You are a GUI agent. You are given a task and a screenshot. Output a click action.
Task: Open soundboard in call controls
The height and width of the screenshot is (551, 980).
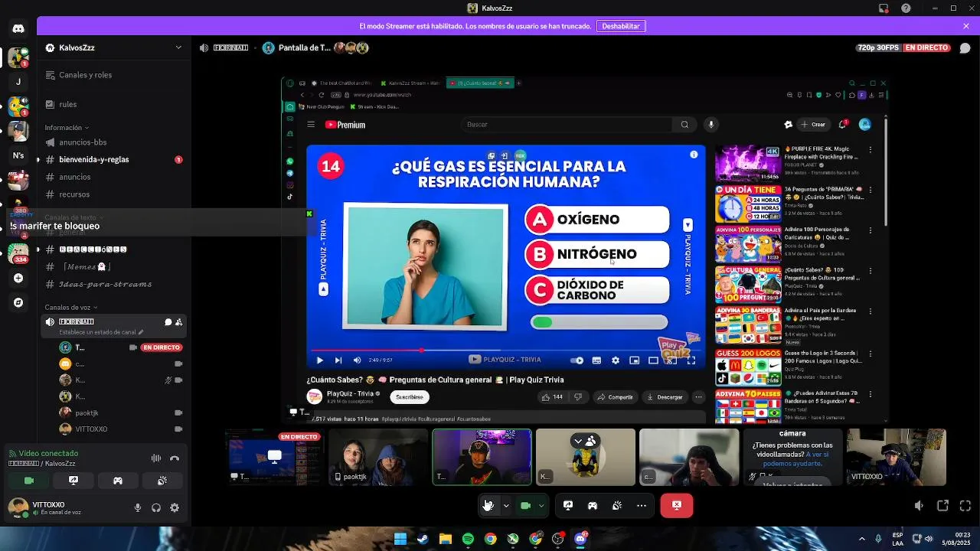tap(617, 505)
